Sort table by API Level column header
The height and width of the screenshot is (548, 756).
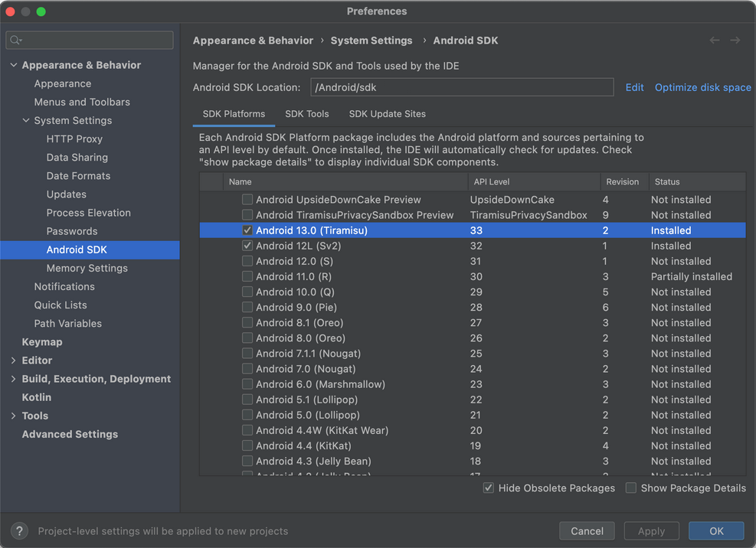coord(534,181)
